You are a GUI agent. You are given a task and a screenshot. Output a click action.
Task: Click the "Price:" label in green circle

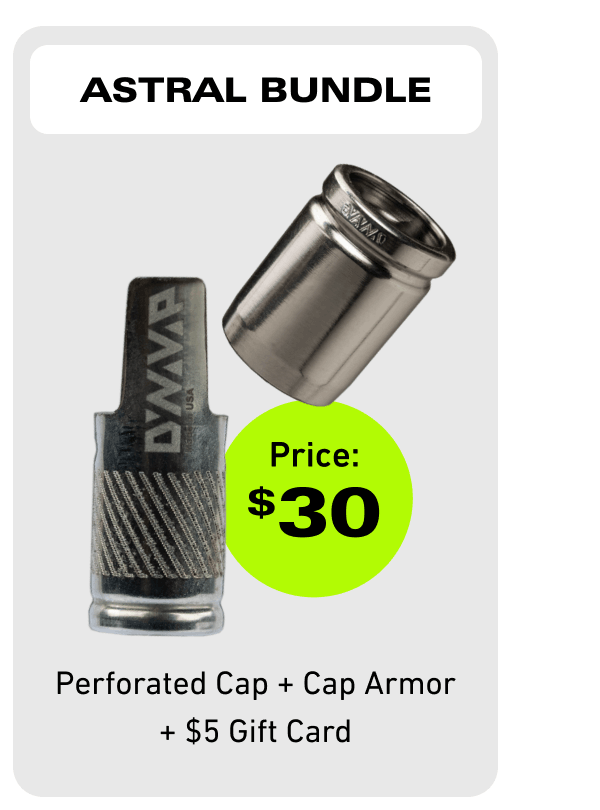click(314, 455)
